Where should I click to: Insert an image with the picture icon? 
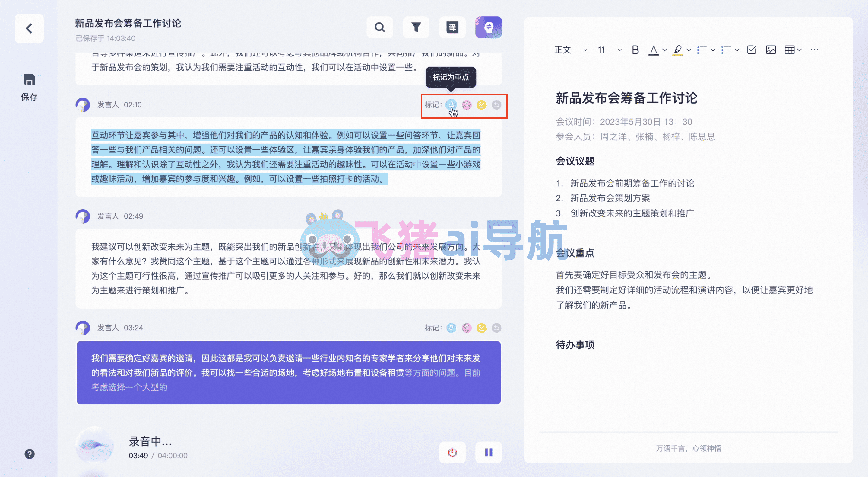[771, 50]
